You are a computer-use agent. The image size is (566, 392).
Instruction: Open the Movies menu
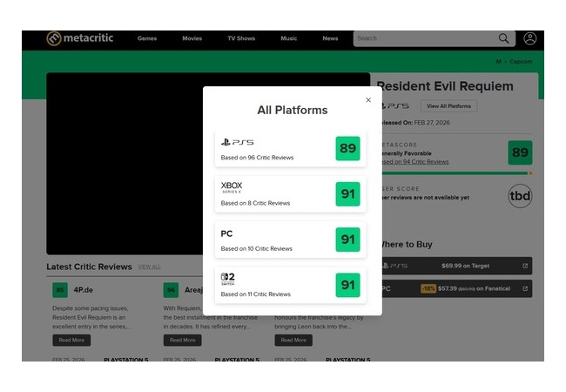coord(192,38)
